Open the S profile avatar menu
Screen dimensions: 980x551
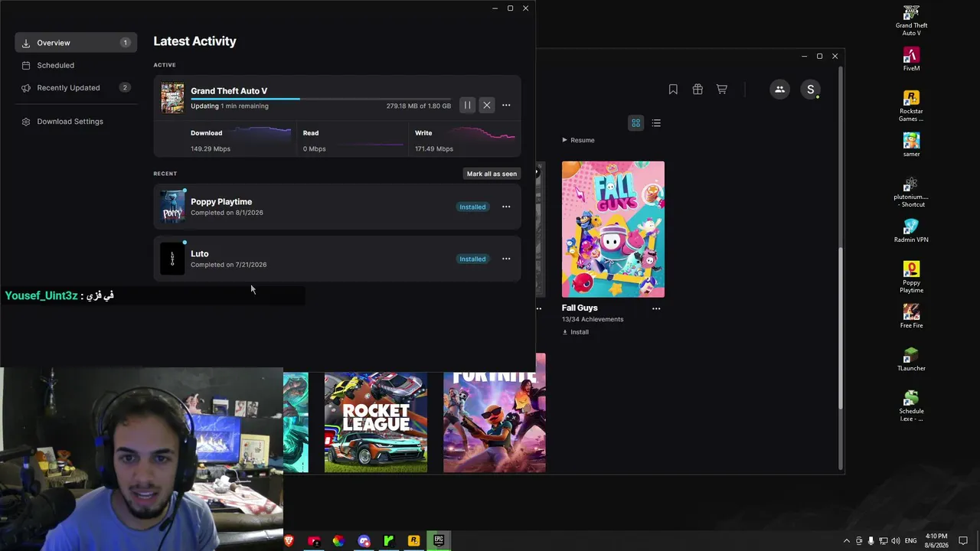(811, 90)
